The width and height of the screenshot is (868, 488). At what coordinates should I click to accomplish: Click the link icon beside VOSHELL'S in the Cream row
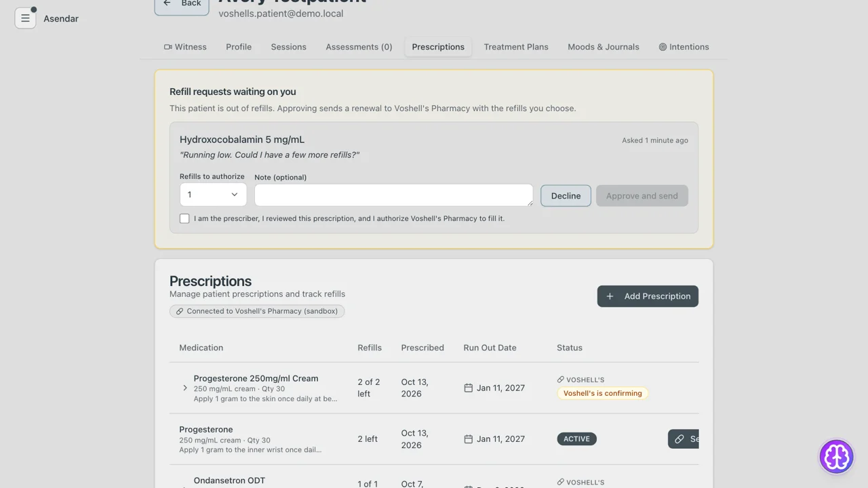coord(561,380)
